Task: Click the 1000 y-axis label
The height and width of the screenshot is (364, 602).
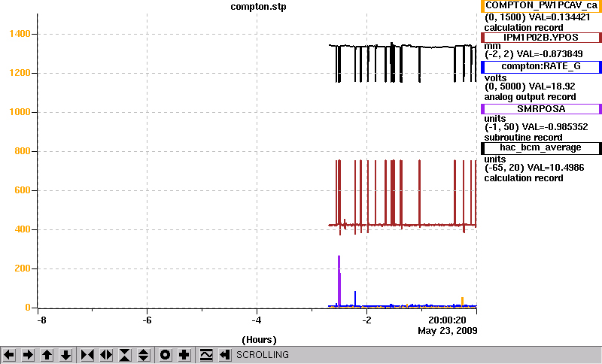Action: coord(20,112)
